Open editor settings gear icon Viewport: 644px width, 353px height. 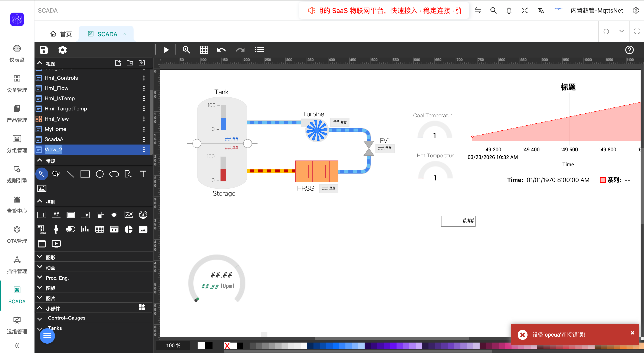(x=62, y=50)
